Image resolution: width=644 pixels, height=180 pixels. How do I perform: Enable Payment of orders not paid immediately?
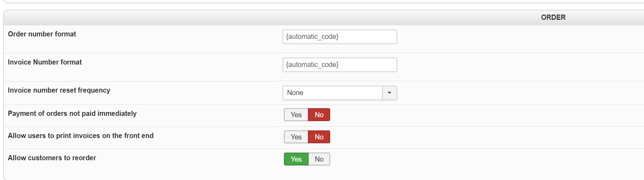click(x=296, y=115)
